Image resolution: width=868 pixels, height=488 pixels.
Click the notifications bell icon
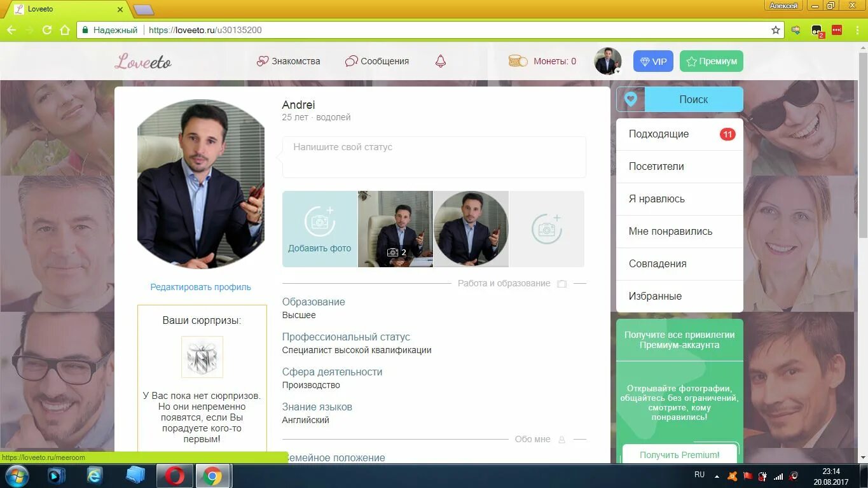click(439, 60)
